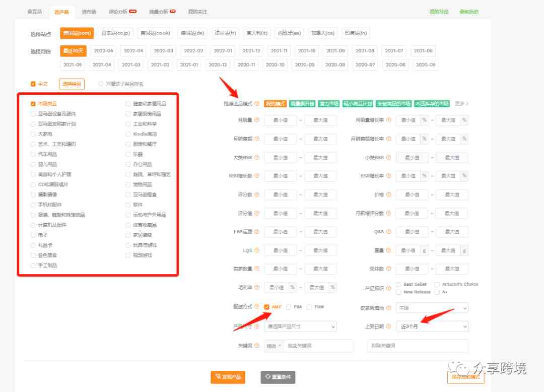Click the orange search products button
This screenshot has width=544, height=392.
click(x=228, y=377)
